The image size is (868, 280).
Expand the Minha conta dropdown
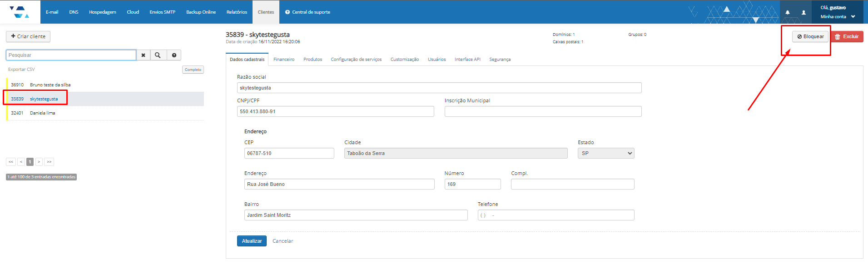838,16
